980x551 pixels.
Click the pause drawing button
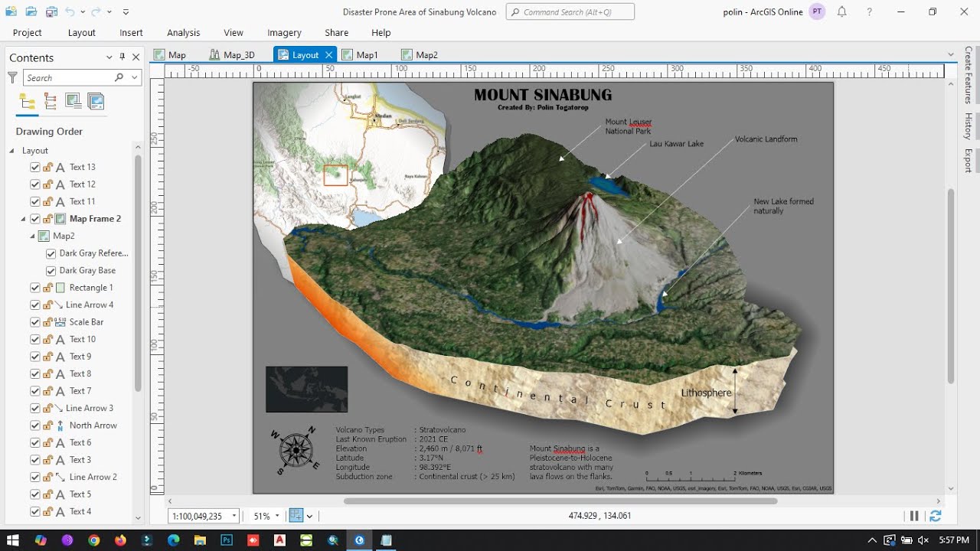click(x=914, y=517)
